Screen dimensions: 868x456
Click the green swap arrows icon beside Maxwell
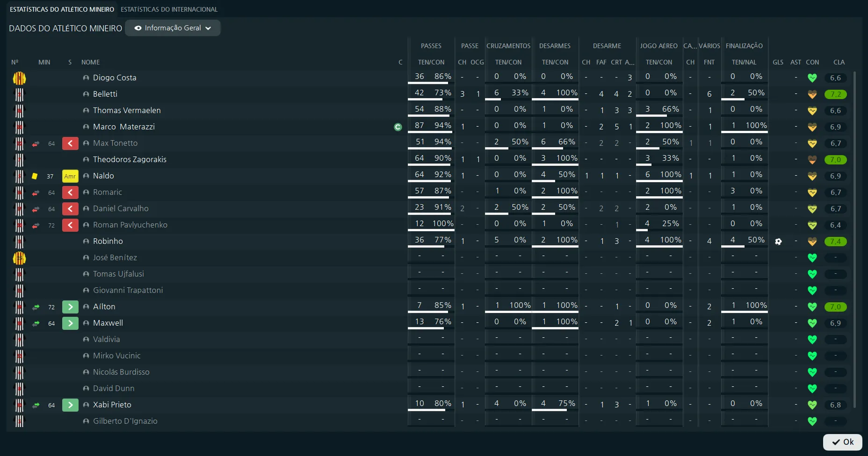coord(36,323)
